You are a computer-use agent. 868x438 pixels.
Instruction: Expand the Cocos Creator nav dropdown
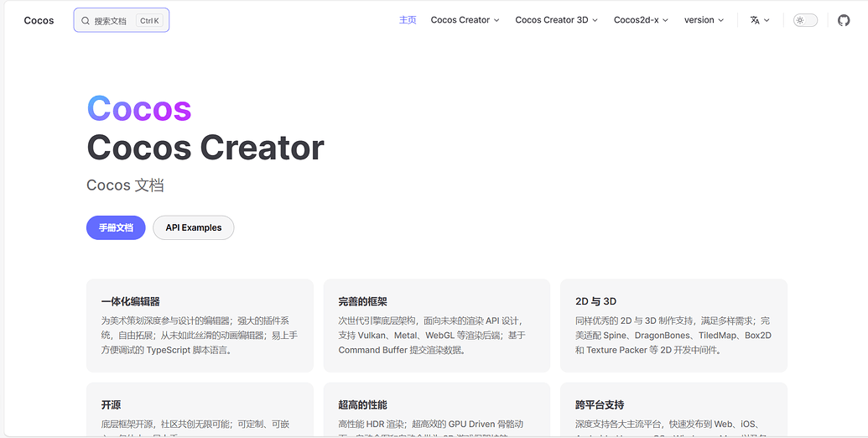(465, 20)
